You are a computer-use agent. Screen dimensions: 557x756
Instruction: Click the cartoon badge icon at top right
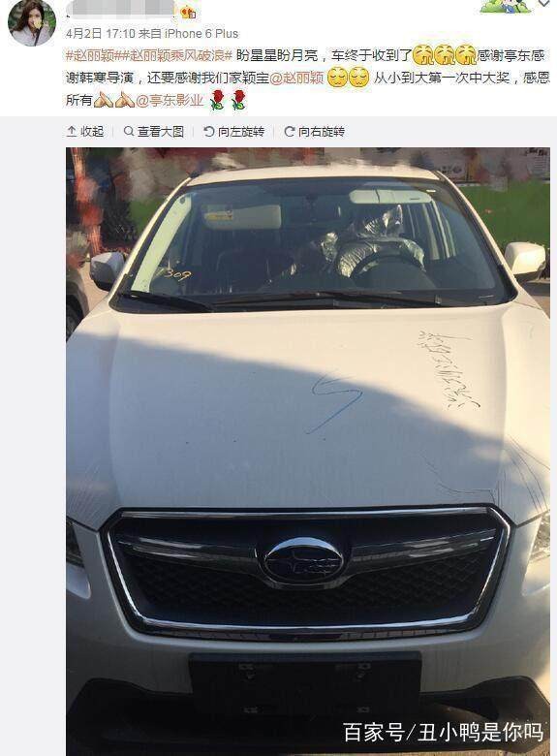coord(506,6)
